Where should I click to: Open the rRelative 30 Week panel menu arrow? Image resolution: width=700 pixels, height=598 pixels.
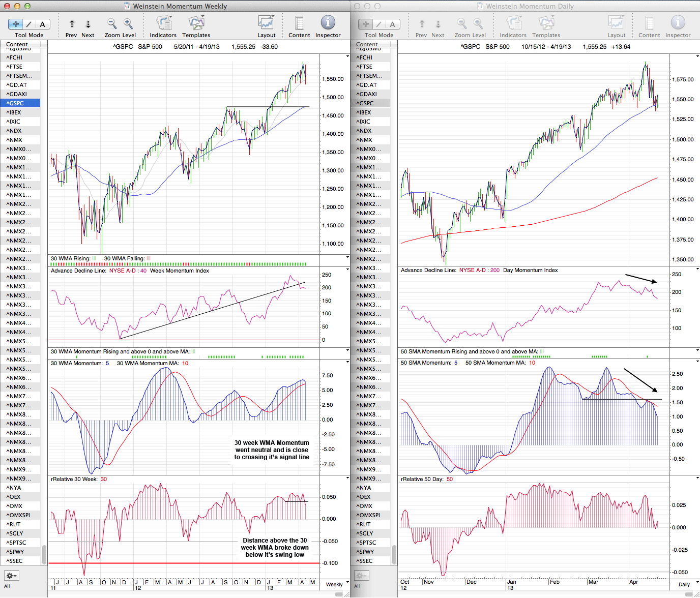pyautogui.click(x=347, y=478)
